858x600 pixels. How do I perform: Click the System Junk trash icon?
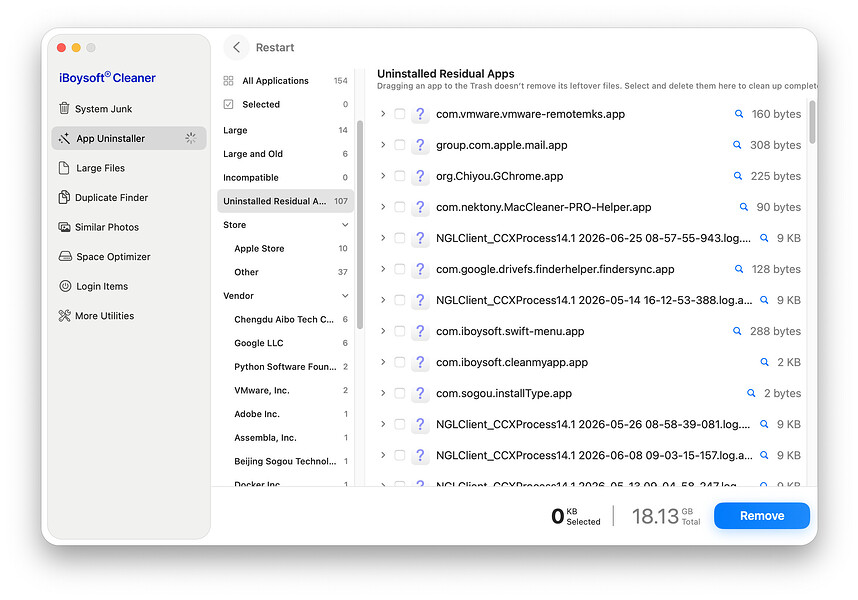coord(64,108)
